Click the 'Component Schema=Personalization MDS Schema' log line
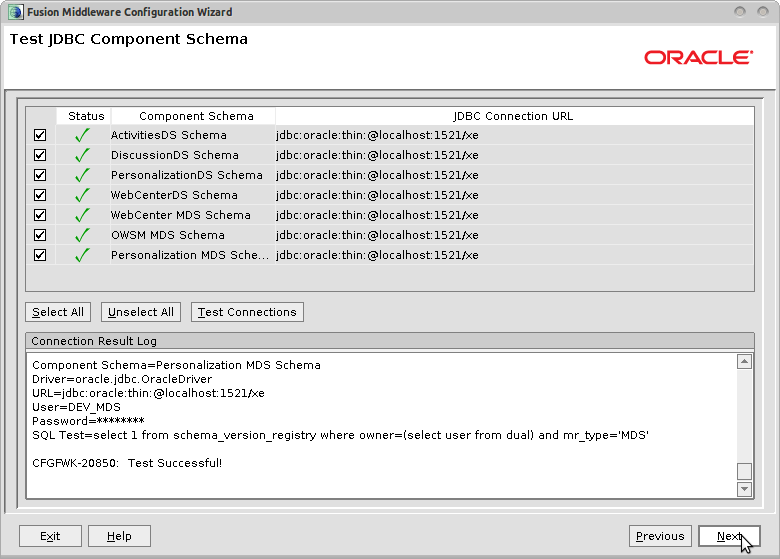The width and height of the screenshot is (780, 559). (x=176, y=365)
